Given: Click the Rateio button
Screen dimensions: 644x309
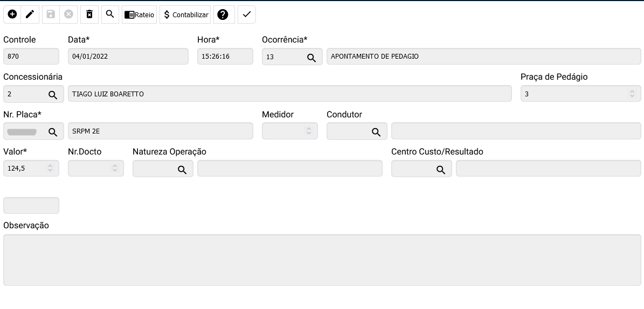Looking at the screenshot, I should [x=139, y=15].
